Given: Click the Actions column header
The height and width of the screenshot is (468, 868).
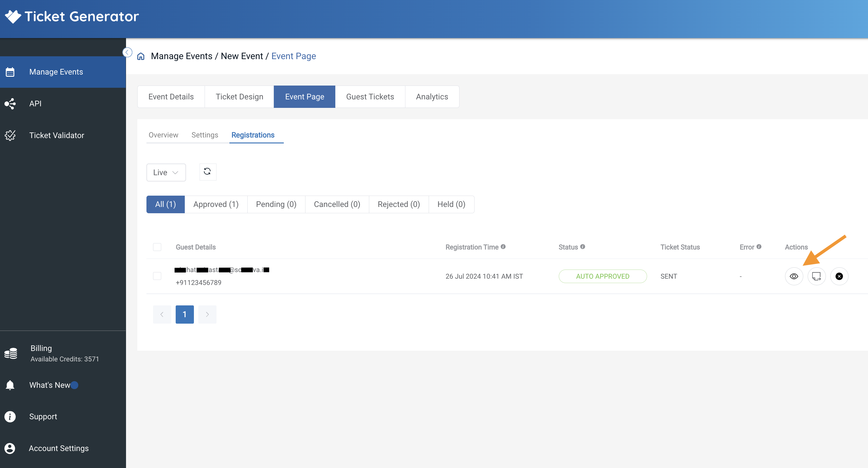Looking at the screenshot, I should [x=796, y=247].
